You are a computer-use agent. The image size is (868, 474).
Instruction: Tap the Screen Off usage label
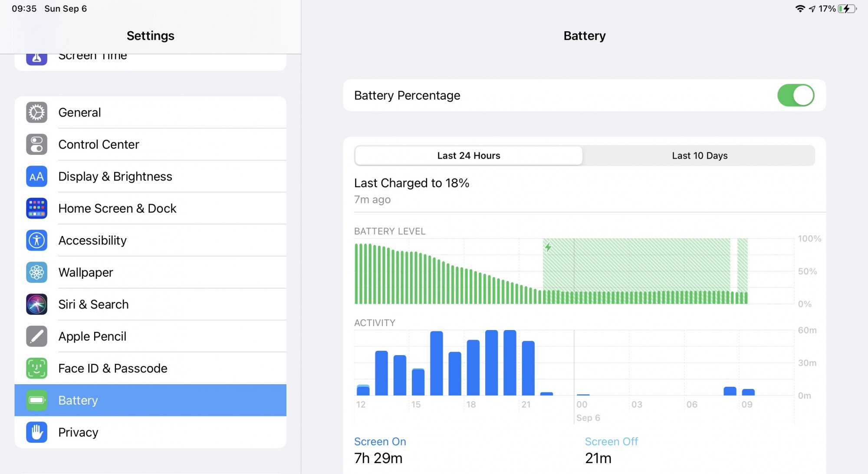[611, 441]
